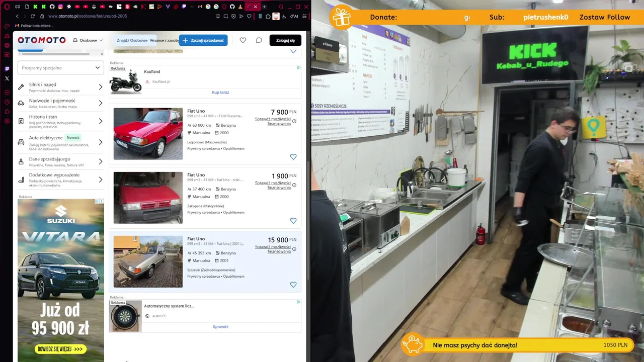644x362 pixels.
Task: Click Sprawdź in the Aukro PL ad
Action: click(220, 327)
